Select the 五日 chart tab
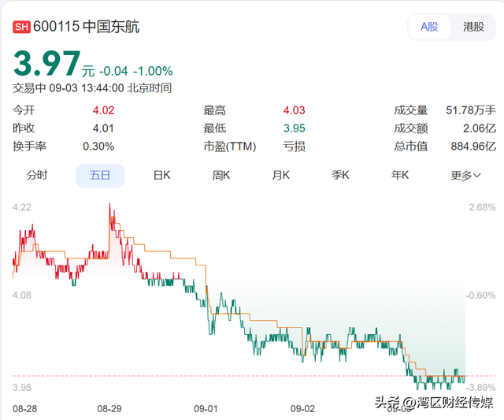504x420 pixels. [x=100, y=176]
